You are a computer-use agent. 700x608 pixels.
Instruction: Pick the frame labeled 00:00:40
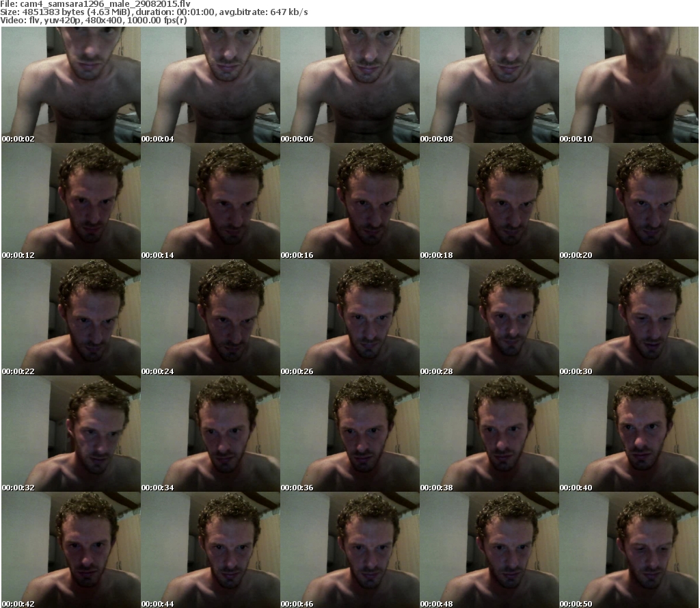[x=629, y=434]
